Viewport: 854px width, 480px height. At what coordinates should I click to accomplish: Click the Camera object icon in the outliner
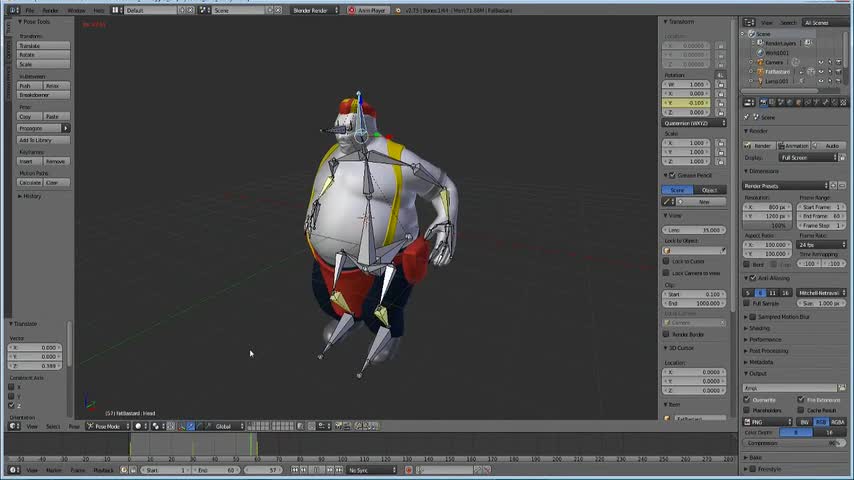click(760, 62)
